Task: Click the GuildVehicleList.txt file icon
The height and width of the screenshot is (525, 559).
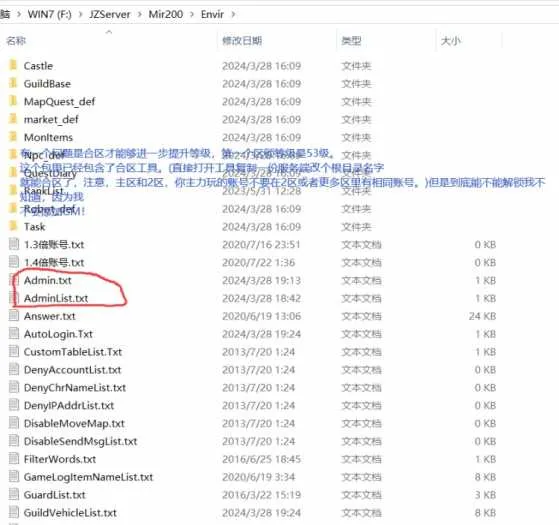Action: pyautogui.click(x=14, y=512)
